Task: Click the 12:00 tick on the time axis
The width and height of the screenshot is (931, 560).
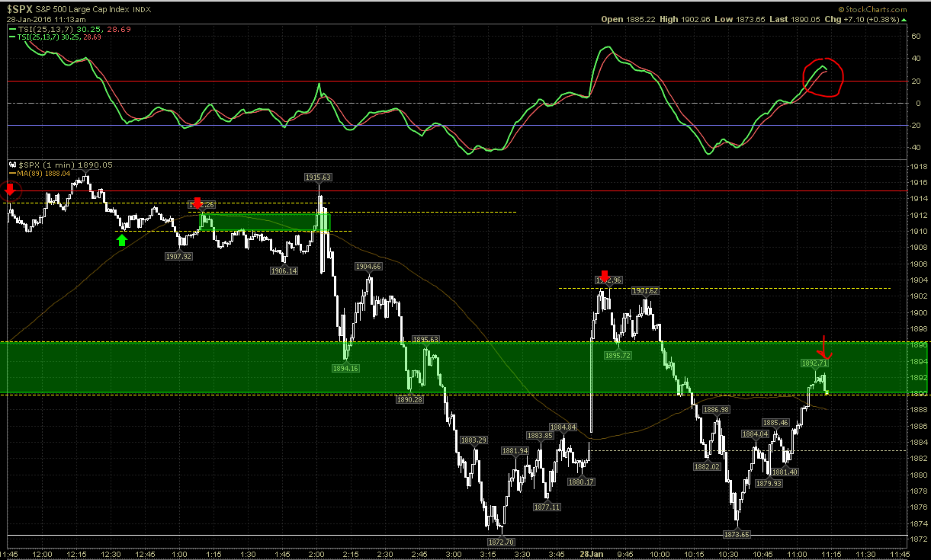Action: pyautogui.click(x=42, y=554)
